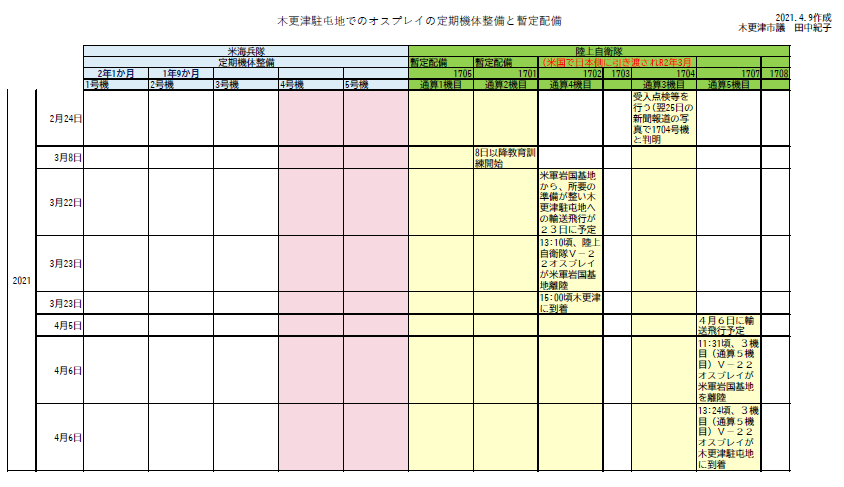
Task: Select the 3月22日 date row label
Action: tap(66, 203)
